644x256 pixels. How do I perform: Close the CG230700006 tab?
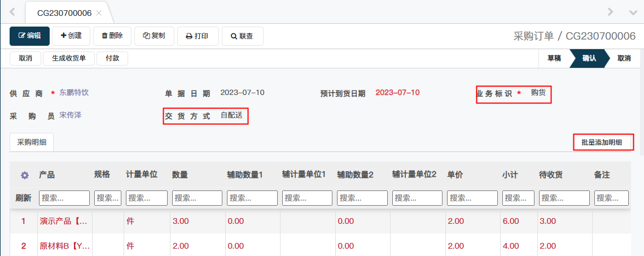(99, 12)
